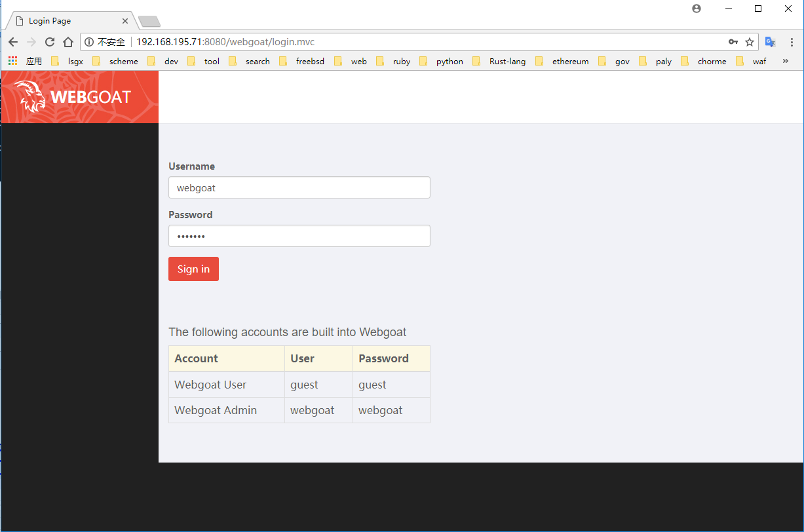804x532 pixels.
Task: Open the search bookmark folder
Action: pos(249,61)
